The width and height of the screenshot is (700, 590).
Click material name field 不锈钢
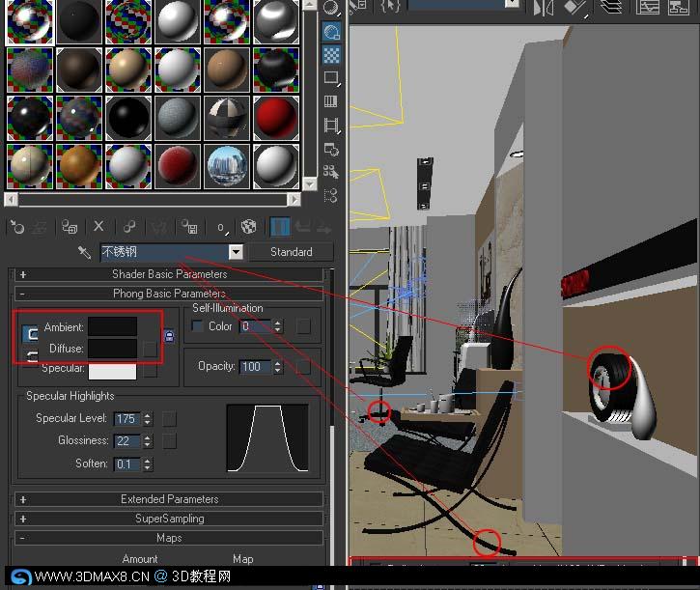tap(165, 252)
